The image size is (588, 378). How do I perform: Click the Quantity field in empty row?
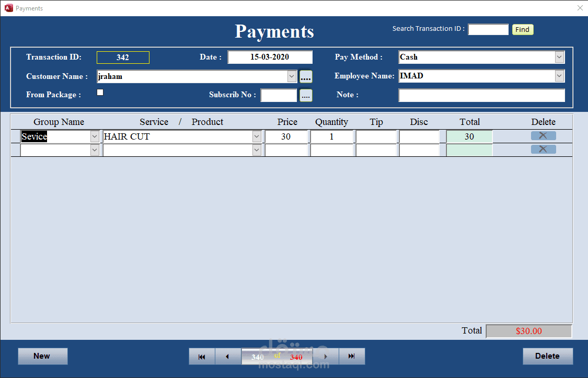click(x=331, y=151)
